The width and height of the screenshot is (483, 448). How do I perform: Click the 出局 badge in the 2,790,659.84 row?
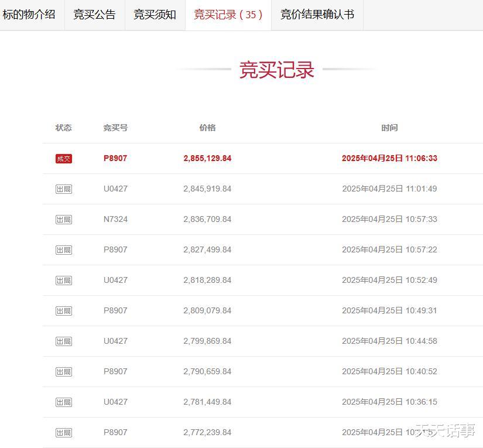pyautogui.click(x=64, y=372)
